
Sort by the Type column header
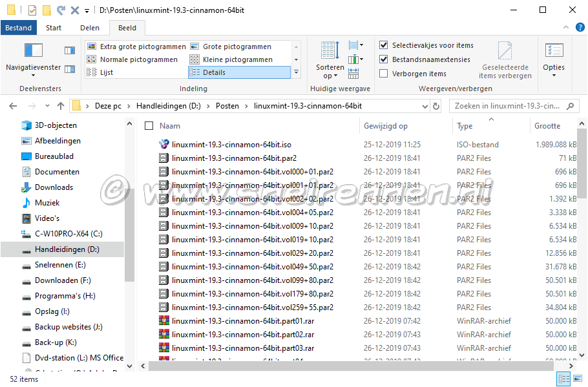pos(465,126)
